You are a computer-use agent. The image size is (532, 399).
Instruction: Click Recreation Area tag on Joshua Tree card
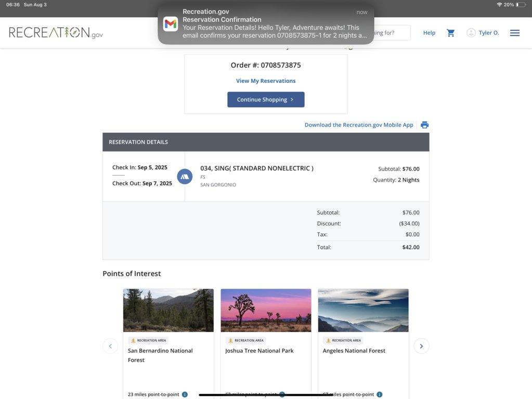click(x=245, y=340)
